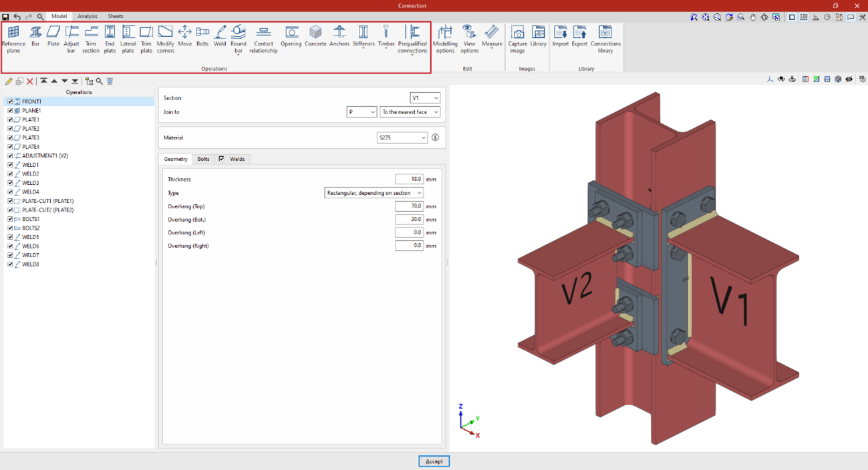Select the Modify corners tool
Viewport: 868px width, 470px height.
coord(165,39)
